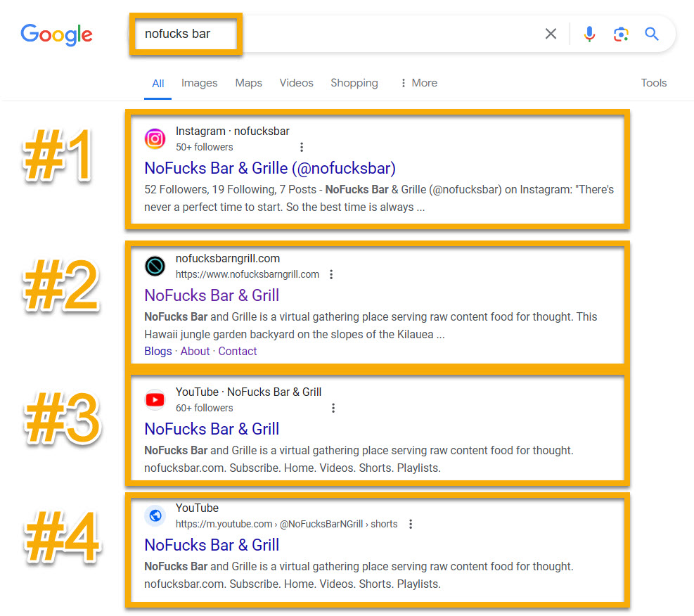
Task: Open the three-dot menu on result #2
Action: coord(331,274)
